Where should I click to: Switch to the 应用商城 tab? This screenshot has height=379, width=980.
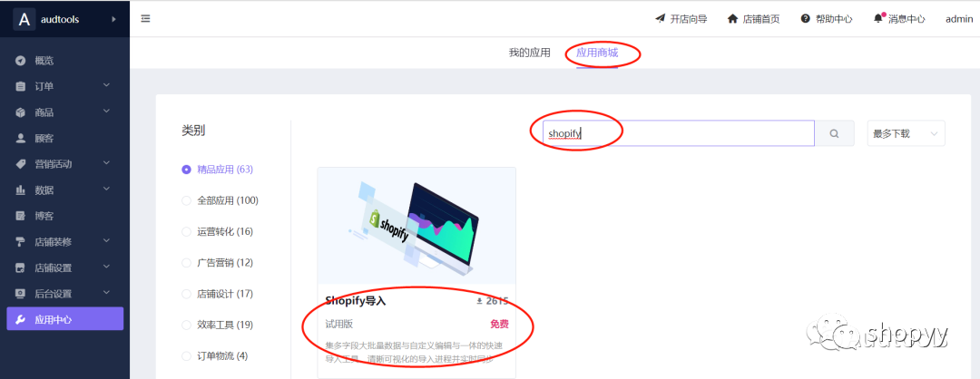pyautogui.click(x=597, y=53)
